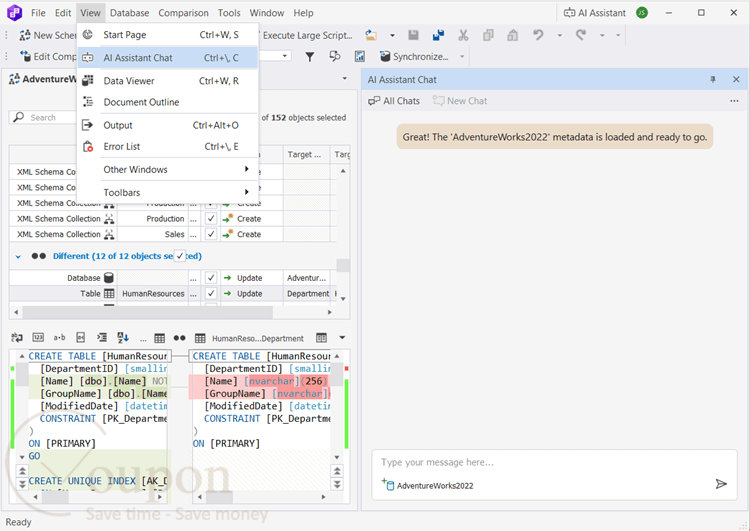Click All Chats in AI Assistant
This screenshot has width=750, height=531.
point(394,101)
